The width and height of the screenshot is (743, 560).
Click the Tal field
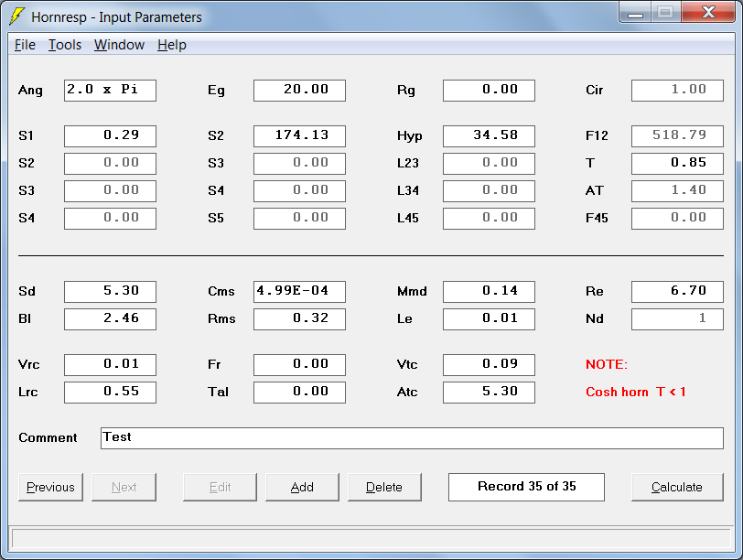click(299, 393)
